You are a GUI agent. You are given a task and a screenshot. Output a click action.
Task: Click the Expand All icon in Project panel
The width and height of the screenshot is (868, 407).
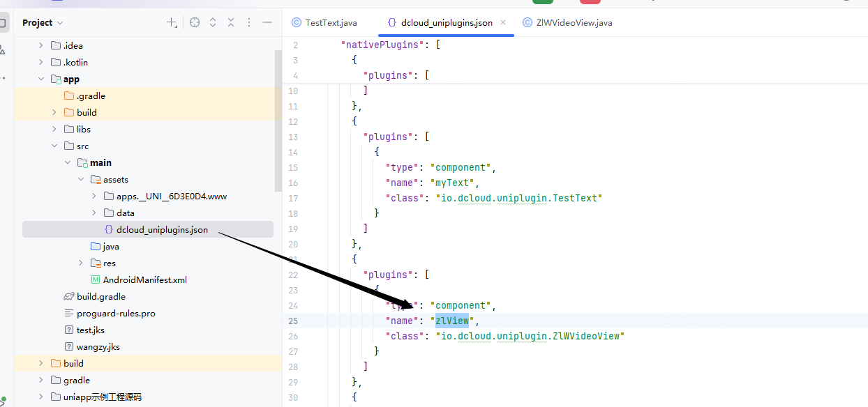click(x=213, y=23)
